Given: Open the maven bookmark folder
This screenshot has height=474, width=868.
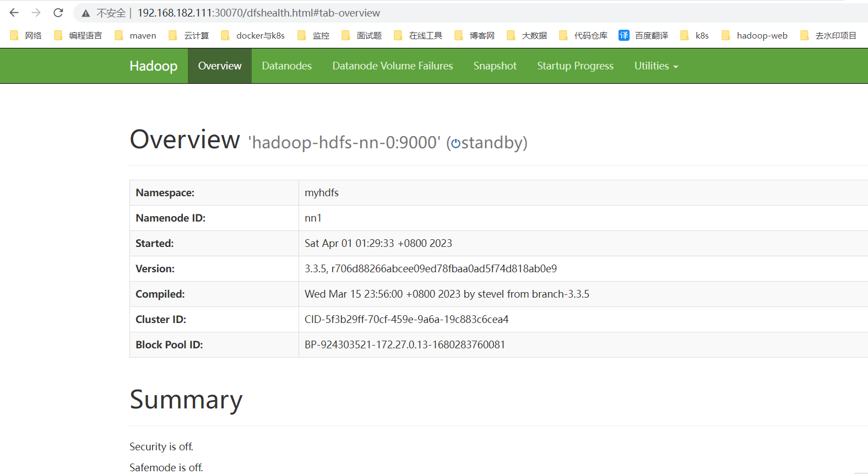Looking at the screenshot, I should [135, 35].
